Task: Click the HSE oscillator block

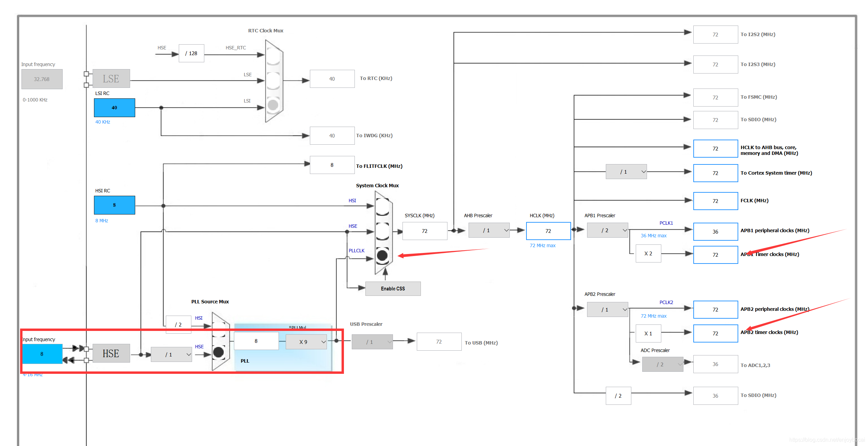Action: (111, 353)
